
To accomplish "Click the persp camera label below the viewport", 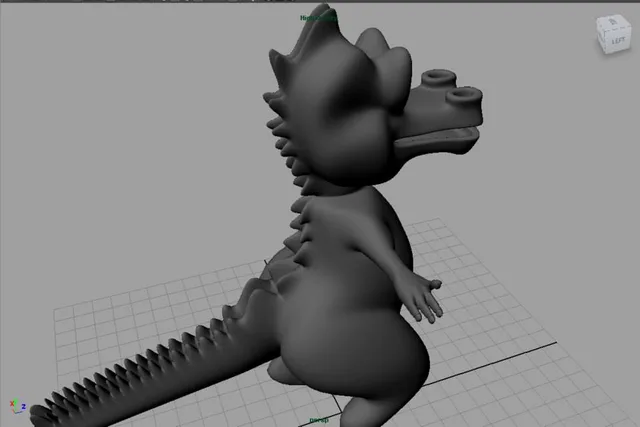I will pyautogui.click(x=318, y=420).
